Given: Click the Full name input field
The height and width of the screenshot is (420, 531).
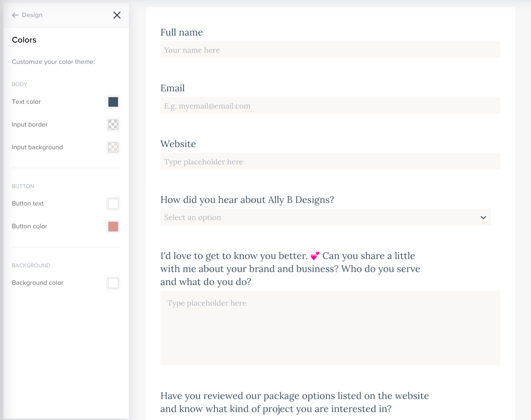Looking at the screenshot, I should click(x=330, y=50).
